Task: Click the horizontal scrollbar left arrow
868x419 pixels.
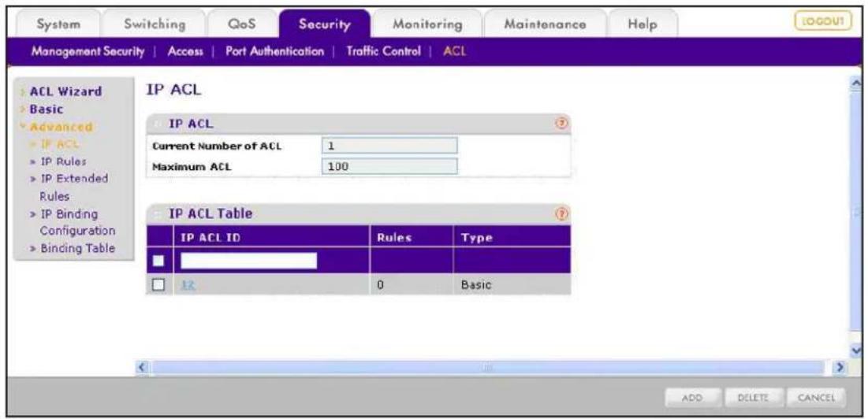Action: tap(140, 366)
